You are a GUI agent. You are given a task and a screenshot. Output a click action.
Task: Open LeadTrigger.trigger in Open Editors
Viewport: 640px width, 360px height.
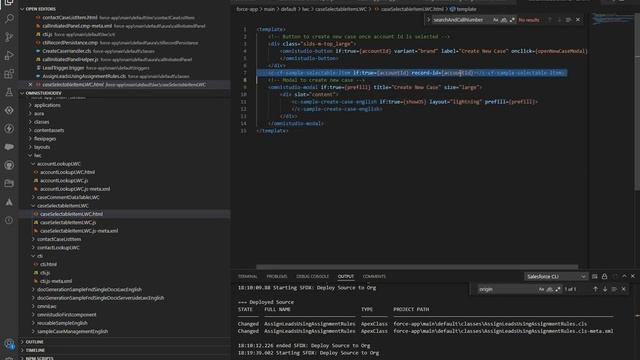point(63,68)
